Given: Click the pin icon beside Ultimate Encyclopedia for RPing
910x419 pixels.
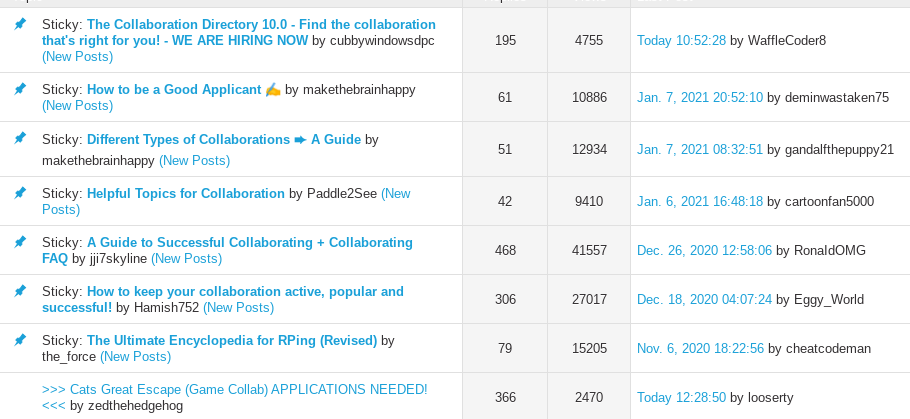Looking at the screenshot, I should pos(20,340).
